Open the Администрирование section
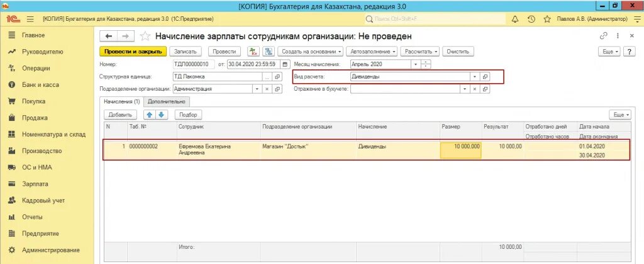 point(50,250)
